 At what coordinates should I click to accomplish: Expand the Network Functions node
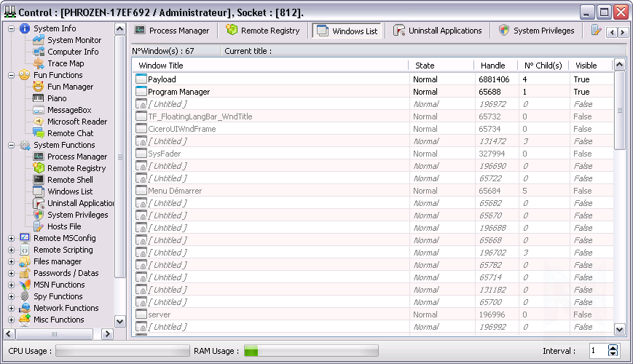click(x=11, y=308)
